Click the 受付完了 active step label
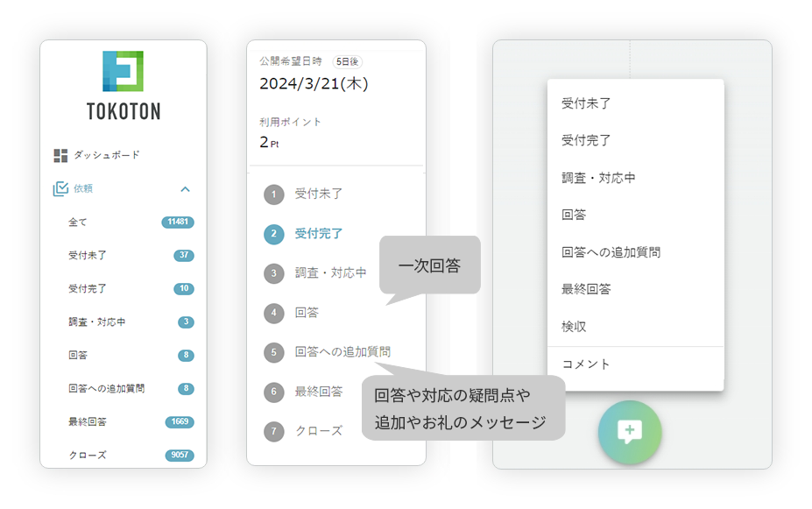812x509 pixels. (x=319, y=234)
